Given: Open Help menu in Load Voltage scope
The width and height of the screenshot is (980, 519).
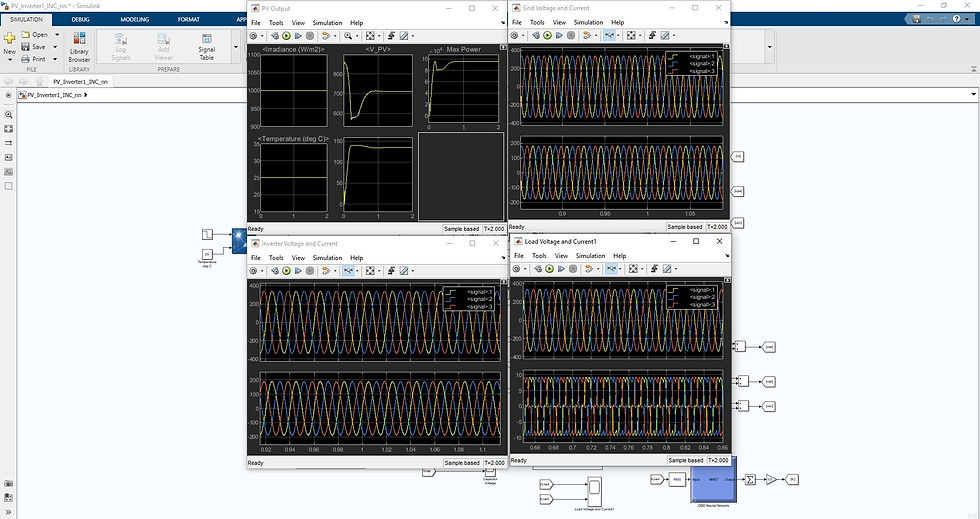Looking at the screenshot, I should point(619,256).
